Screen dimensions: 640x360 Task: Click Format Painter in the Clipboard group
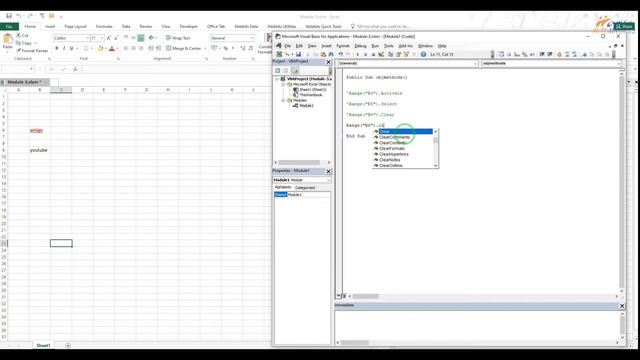click(x=32, y=51)
